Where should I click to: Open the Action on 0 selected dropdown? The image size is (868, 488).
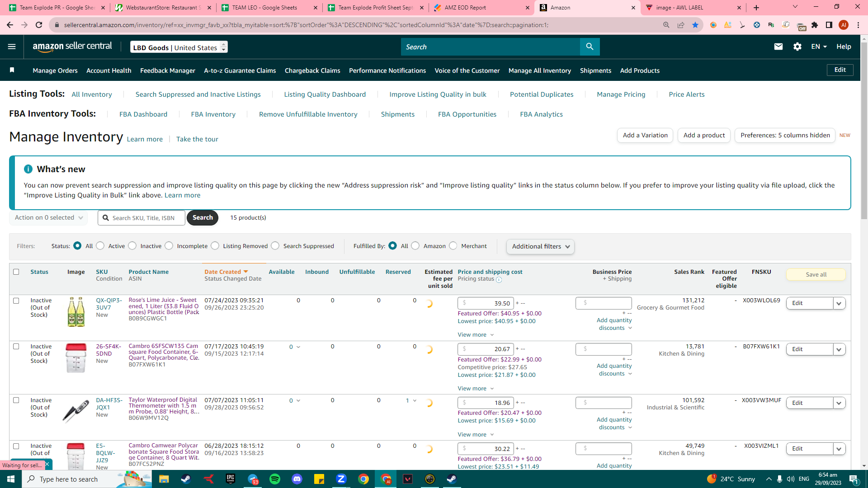pyautogui.click(x=49, y=218)
